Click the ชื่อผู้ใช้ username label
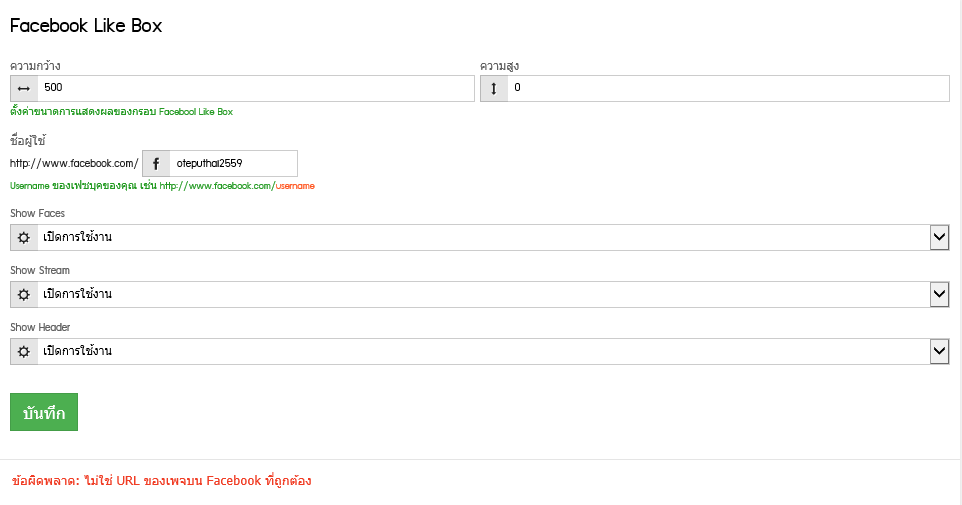The image size is (962, 505). click(x=28, y=141)
